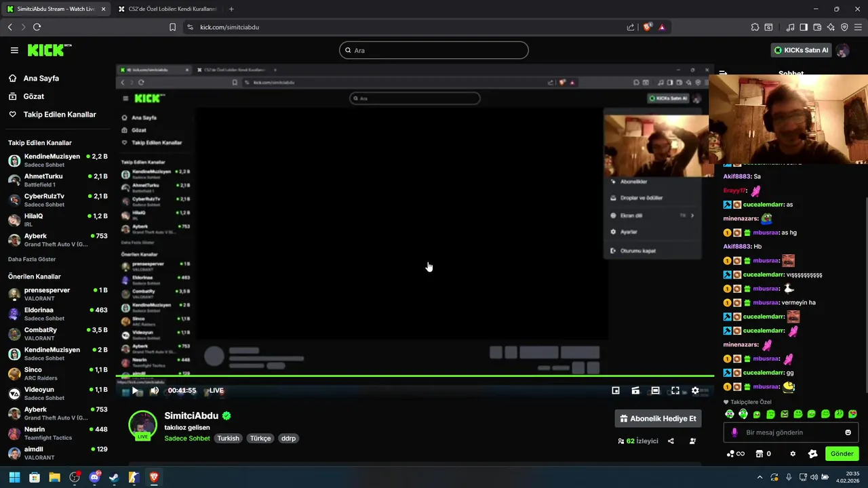868x488 pixels.
Task: Open the clip creation icon
Action: tap(635, 390)
